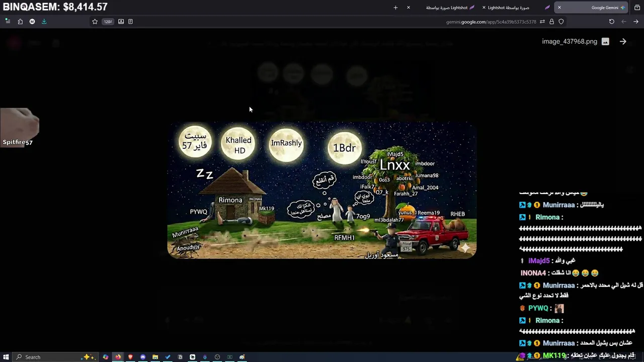
Task: Click the PYWQ username in chat
Action: tap(538, 308)
